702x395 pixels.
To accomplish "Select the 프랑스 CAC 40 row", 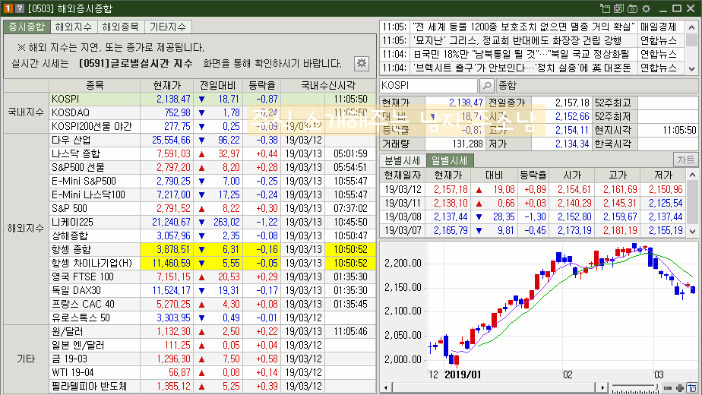I will point(212,304).
